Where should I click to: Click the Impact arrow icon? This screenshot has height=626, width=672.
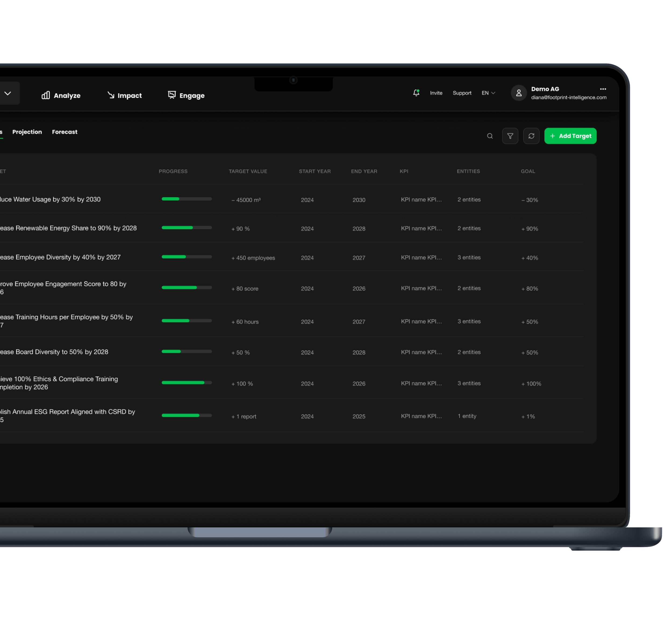click(111, 95)
